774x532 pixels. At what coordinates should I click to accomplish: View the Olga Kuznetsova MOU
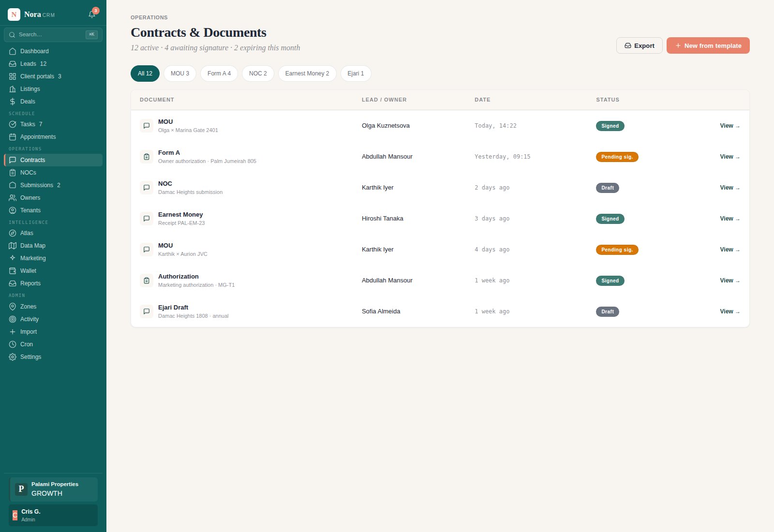[729, 126]
